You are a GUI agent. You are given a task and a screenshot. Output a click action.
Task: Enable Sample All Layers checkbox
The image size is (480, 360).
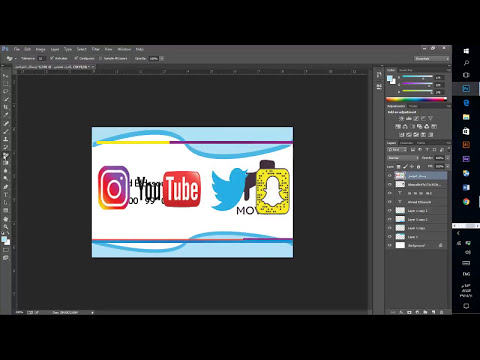tap(100, 58)
